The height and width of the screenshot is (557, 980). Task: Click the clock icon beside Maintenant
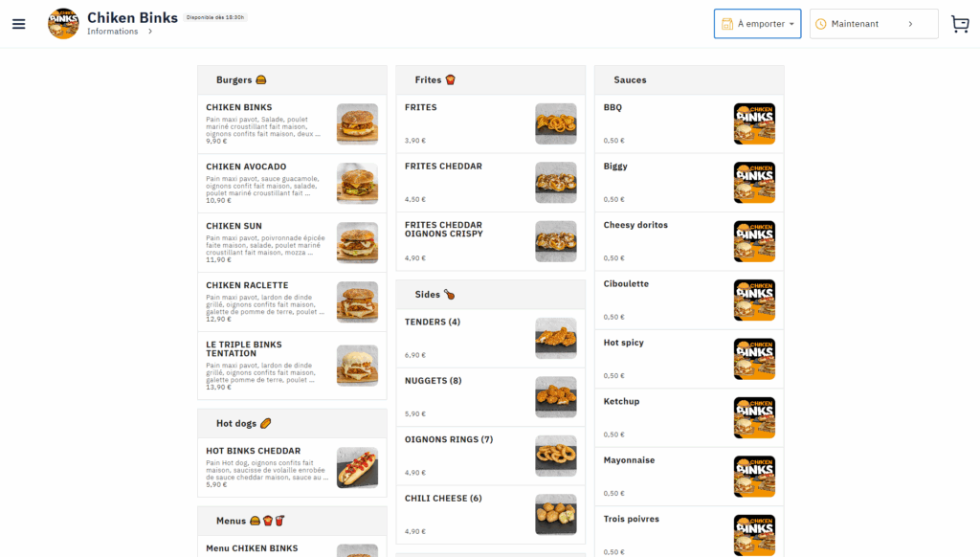pyautogui.click(x=820, y=24)
